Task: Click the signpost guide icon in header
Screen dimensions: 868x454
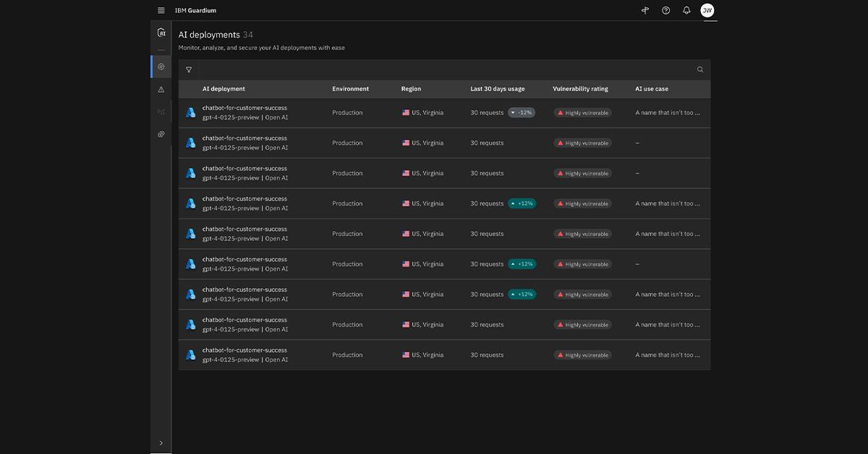Action: [645, 10]
